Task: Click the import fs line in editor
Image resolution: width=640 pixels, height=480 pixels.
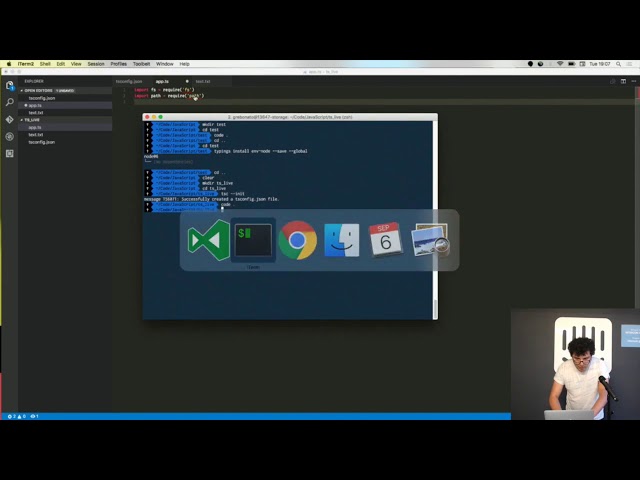Action: 164,90
